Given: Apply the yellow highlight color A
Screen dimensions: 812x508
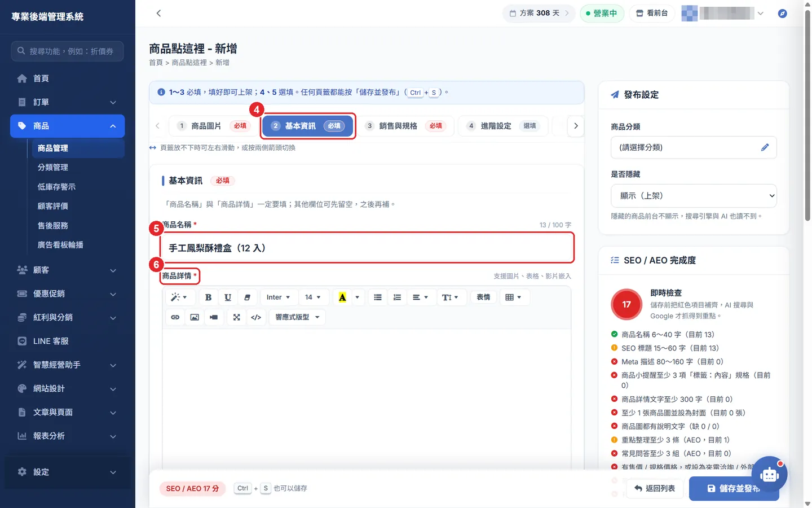Looking at the screenshot, I should (x=342, y=297).
